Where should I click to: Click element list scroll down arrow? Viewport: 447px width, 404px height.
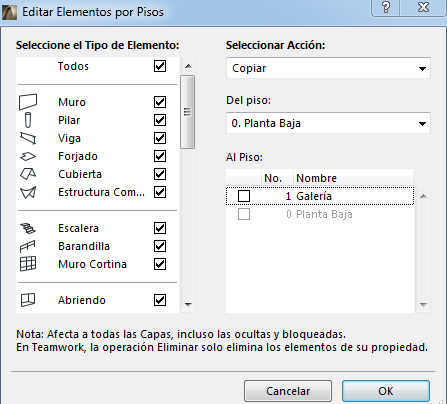tap(188, 304)
